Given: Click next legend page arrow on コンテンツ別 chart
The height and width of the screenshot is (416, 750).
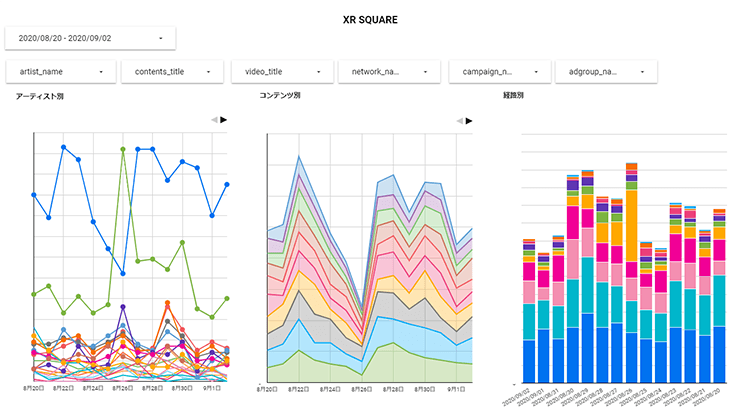Looking at the screenshot, I should [x=470, y=120].
